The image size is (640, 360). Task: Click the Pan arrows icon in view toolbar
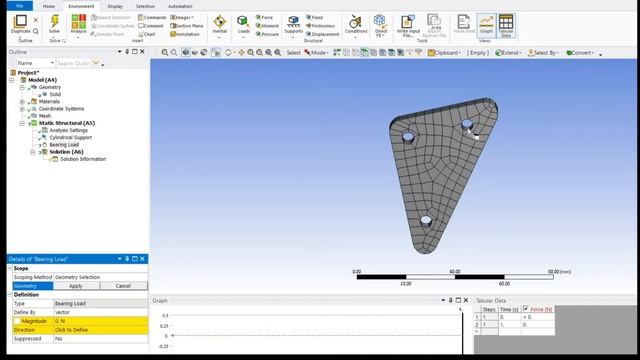(241, 53)
